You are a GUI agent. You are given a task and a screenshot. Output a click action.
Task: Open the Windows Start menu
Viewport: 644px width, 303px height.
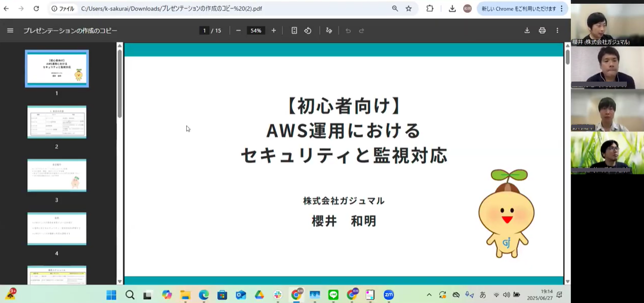click(112, 295)
